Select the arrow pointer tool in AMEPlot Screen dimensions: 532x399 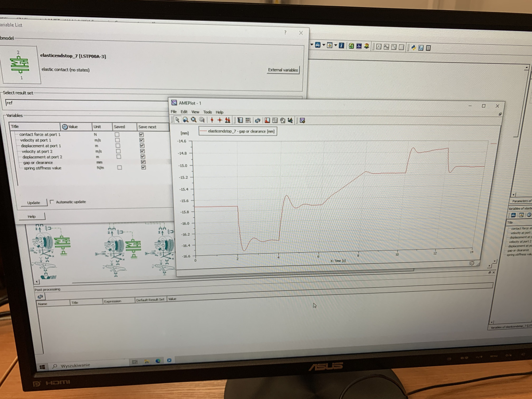tap(177, 120)
